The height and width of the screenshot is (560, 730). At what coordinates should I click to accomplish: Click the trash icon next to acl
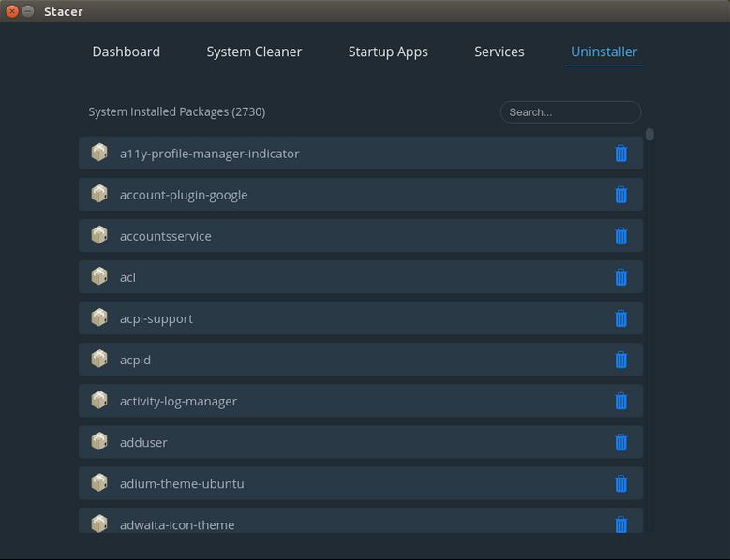[x=621, y=277]
